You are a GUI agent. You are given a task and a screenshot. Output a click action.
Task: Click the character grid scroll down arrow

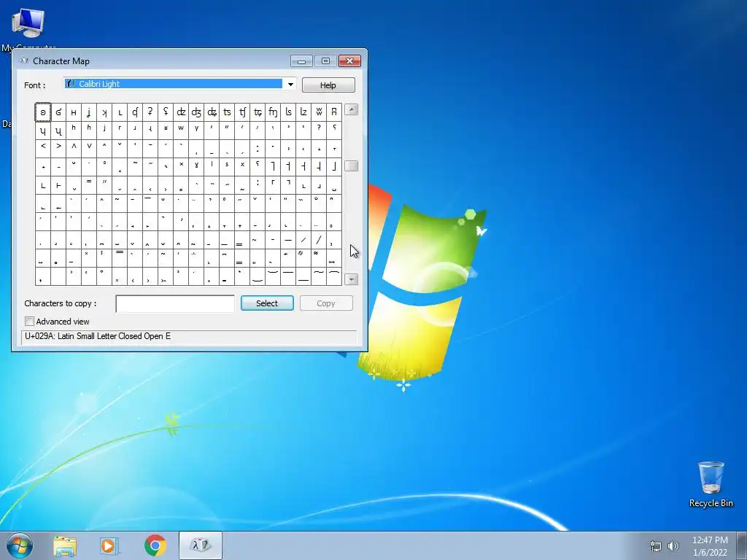(x=351, y=279)
